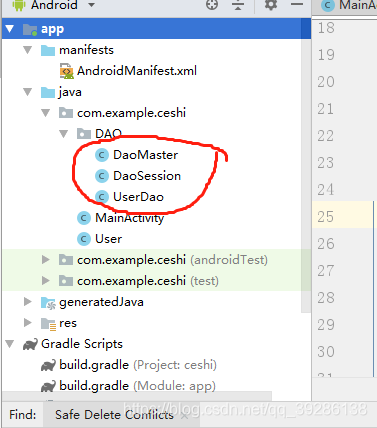Select com.example.ceshi (test) package
Screen dimensions: 377x428
pyautogui.click(x=148, y=281)
